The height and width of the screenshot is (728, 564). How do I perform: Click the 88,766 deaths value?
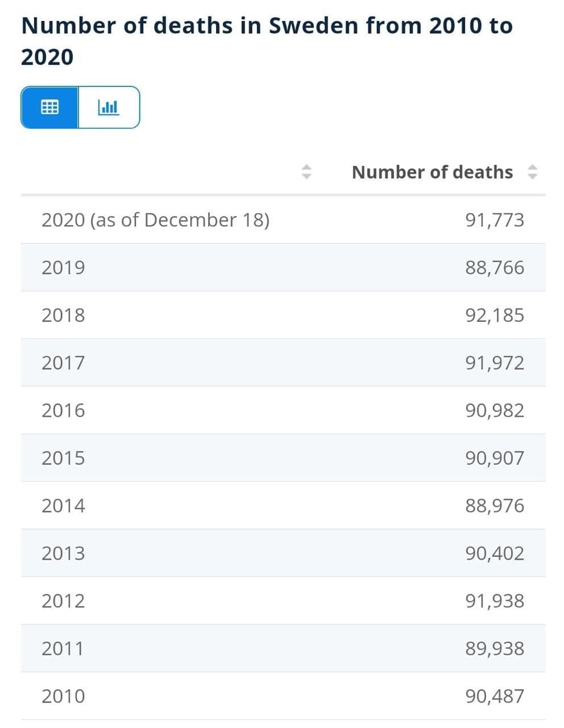click(495, 267)
